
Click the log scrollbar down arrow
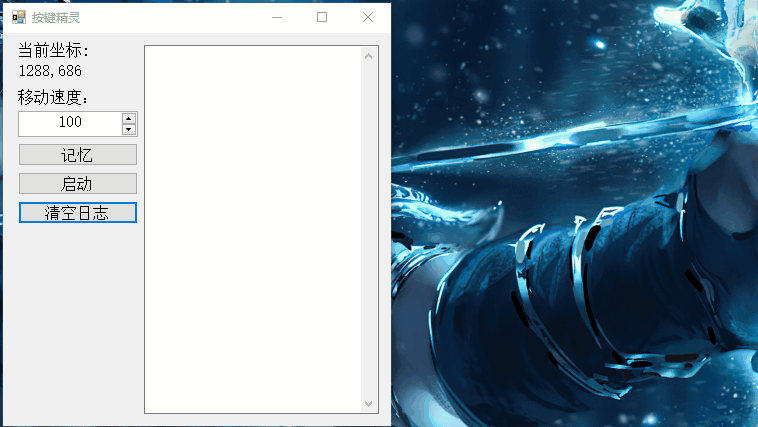[x=368, y=403]
